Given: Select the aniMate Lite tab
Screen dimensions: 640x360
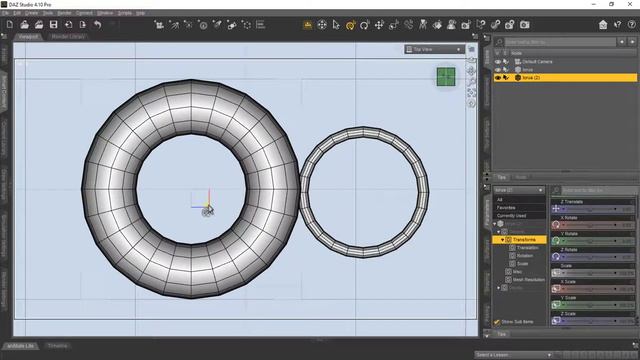Looking at the screenshot, I should 21,346.
